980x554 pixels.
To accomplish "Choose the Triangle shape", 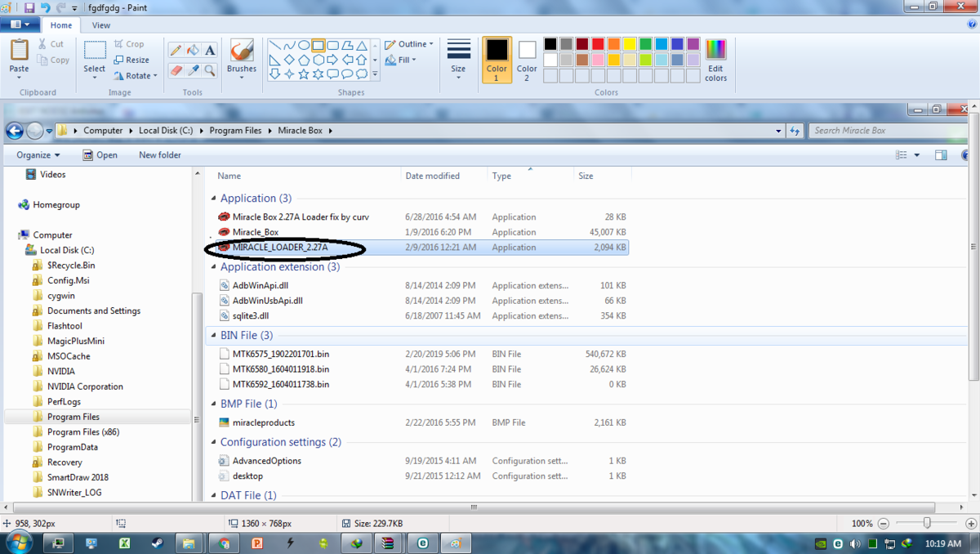I will [362, 46].
